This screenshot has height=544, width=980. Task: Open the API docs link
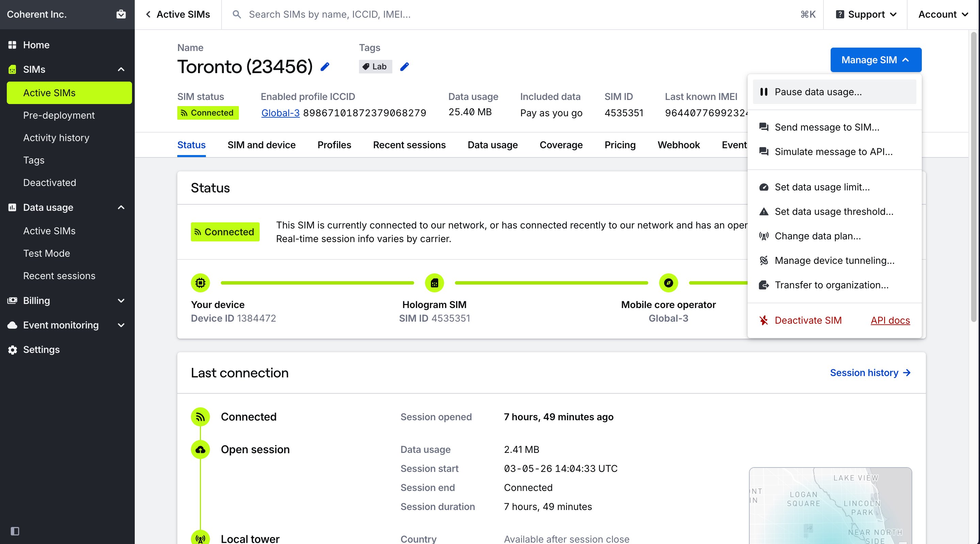[x=890, y=320]
